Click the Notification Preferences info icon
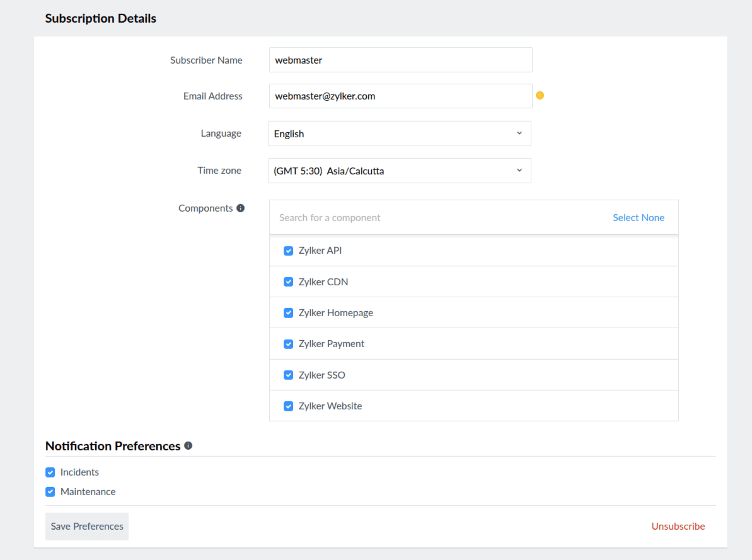Image resolution: width=752 pixels, height=560 pixels. pos(188,445)
